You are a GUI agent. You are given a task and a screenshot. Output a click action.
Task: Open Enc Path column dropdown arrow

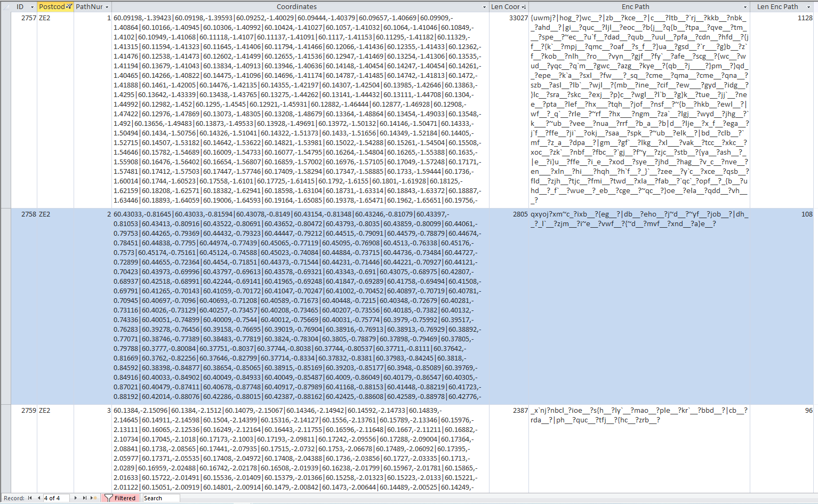pos(745,7)
